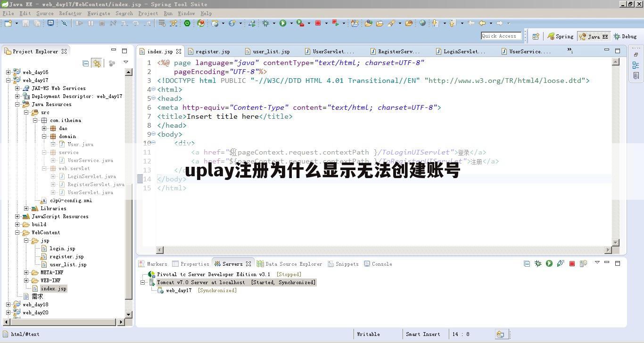Expand the web_day16 project node
Viewport: 644px width, 343px height.
point(8,72)
